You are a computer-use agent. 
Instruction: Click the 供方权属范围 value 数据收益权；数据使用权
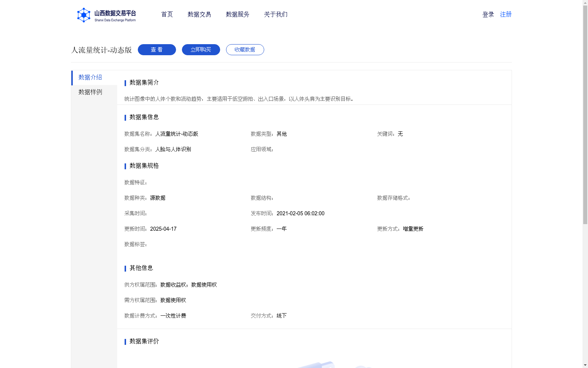coord(189,285)
